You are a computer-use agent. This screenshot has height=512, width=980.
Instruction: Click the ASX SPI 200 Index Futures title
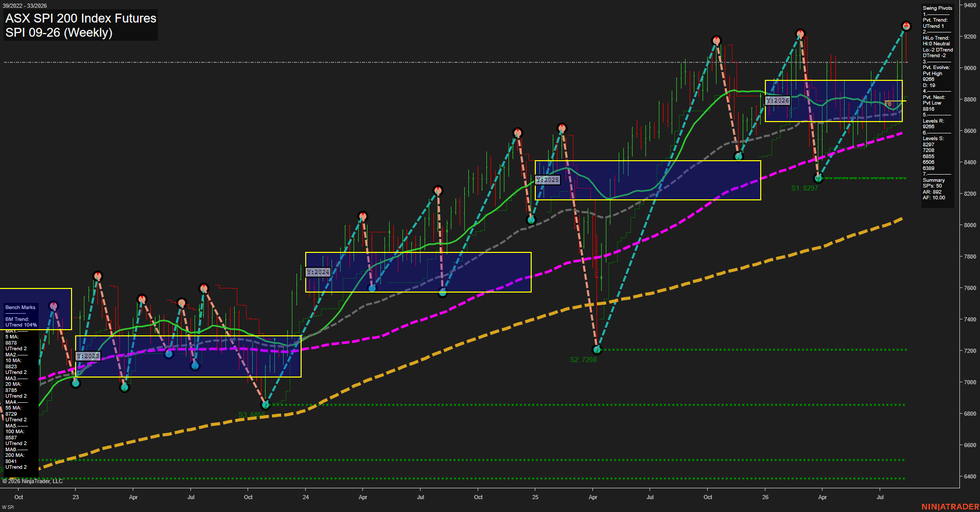pos(81,19)
